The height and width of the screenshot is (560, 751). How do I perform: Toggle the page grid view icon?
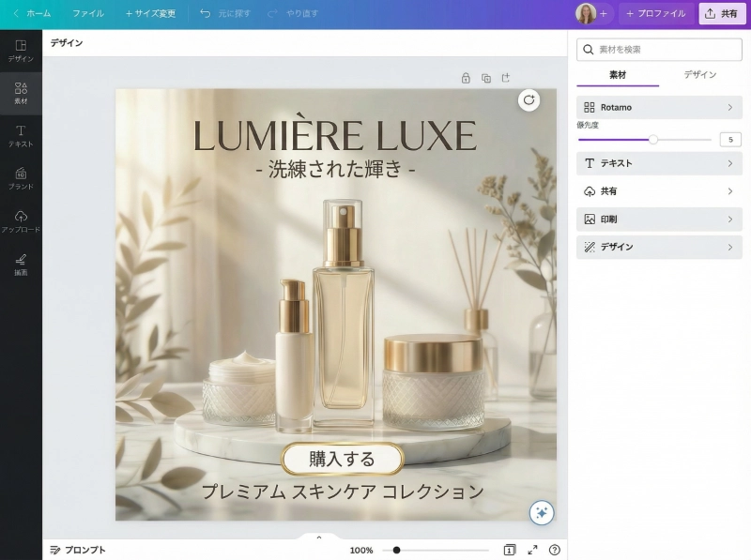509,550
